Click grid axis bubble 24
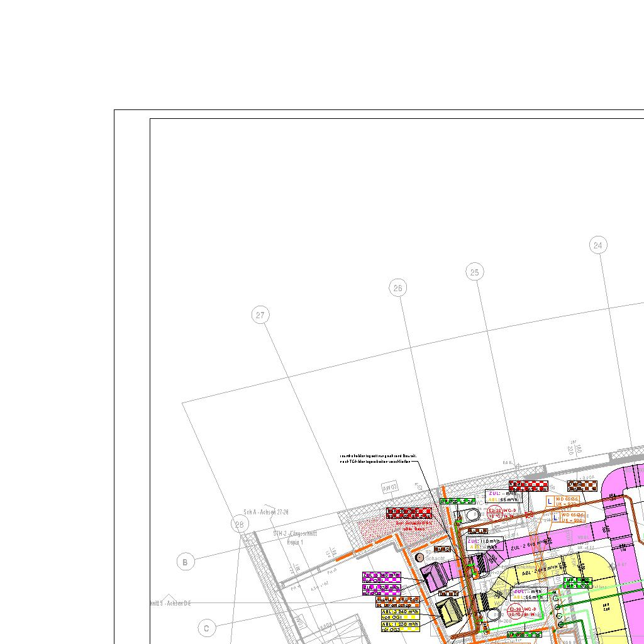644x644 pixels. pyautogui.click(x=598, y=245)
